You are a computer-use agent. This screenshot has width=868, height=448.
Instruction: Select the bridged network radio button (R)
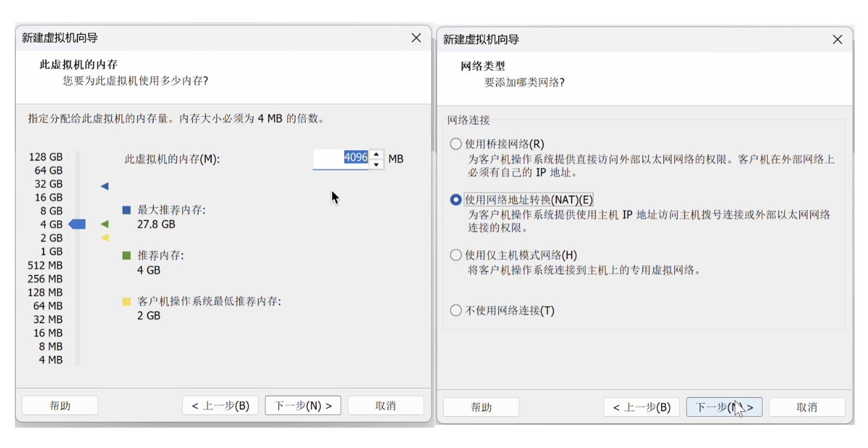pyautogui.click(x=455, y=144)
